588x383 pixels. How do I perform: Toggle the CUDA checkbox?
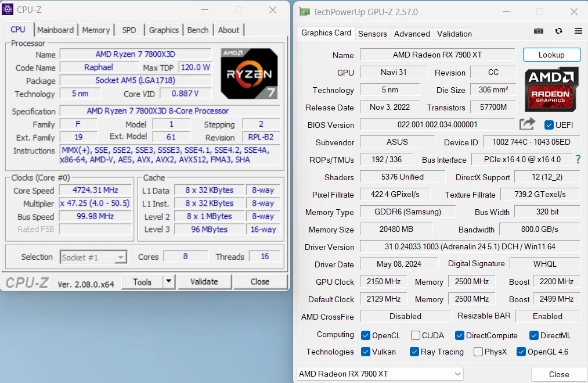point(415,335)
